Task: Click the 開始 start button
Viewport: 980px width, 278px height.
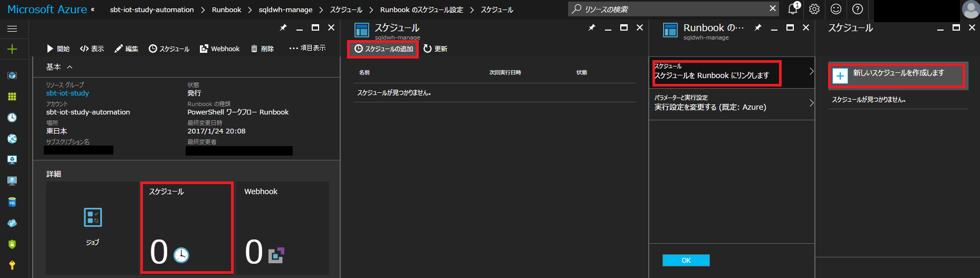Action: tap(58, 49)
